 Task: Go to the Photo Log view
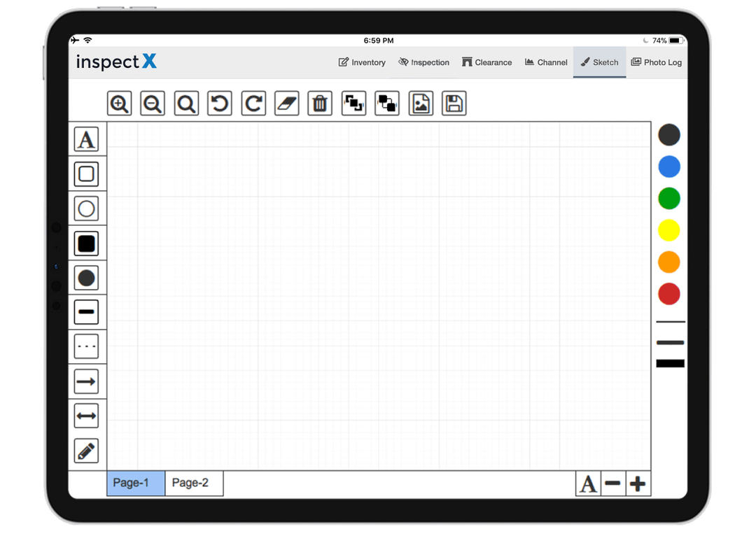click(x=657, y=62)
